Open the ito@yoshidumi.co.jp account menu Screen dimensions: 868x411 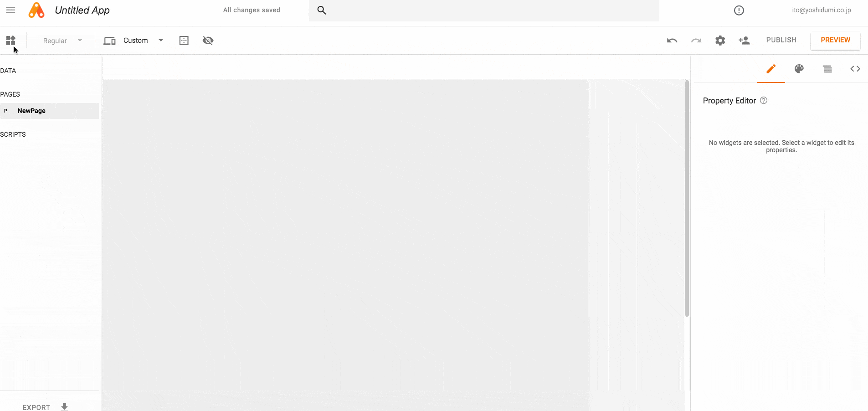[x=821, y=10]
